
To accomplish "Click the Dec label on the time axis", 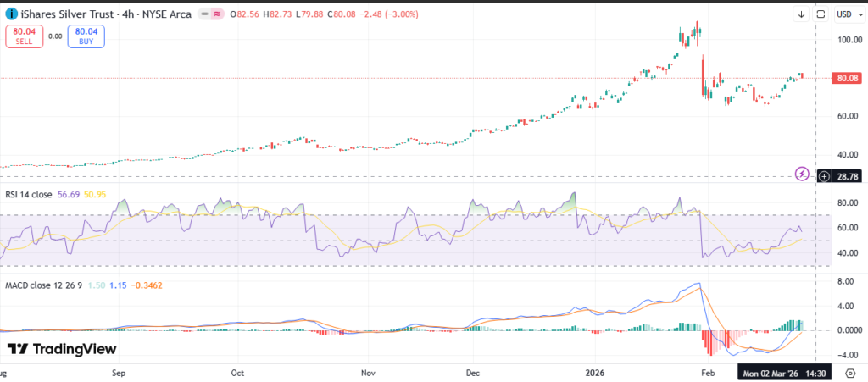I will pos(473,373).
